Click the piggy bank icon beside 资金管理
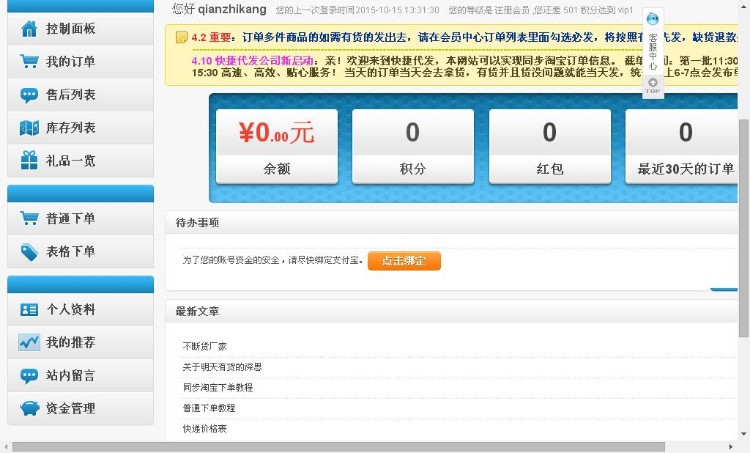 29,409
